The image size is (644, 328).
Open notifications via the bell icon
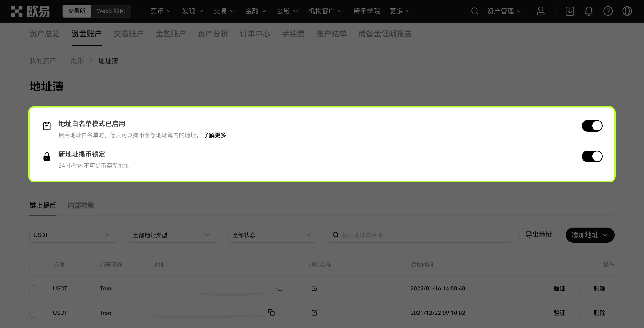tap(589, 11)
